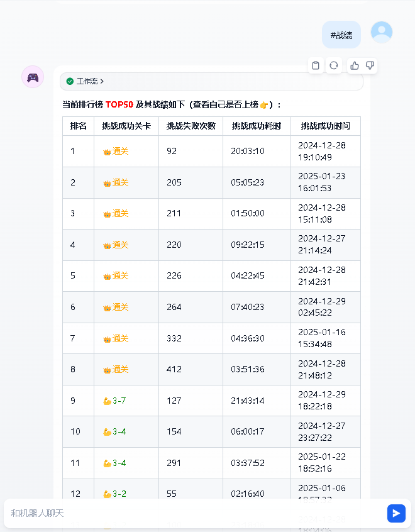The height and width of the screenshot is (532, 415).
Task: Give the reply a thumbs up
Action: (355, 65)
